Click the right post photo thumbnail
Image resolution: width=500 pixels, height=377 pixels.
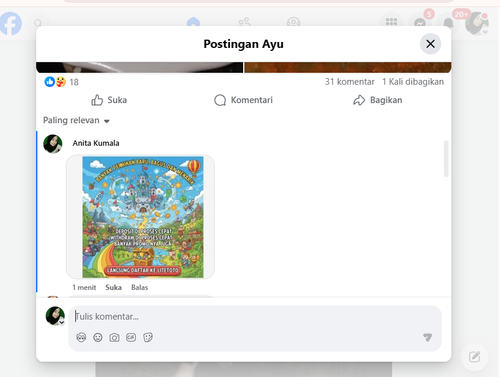[348, 67]
